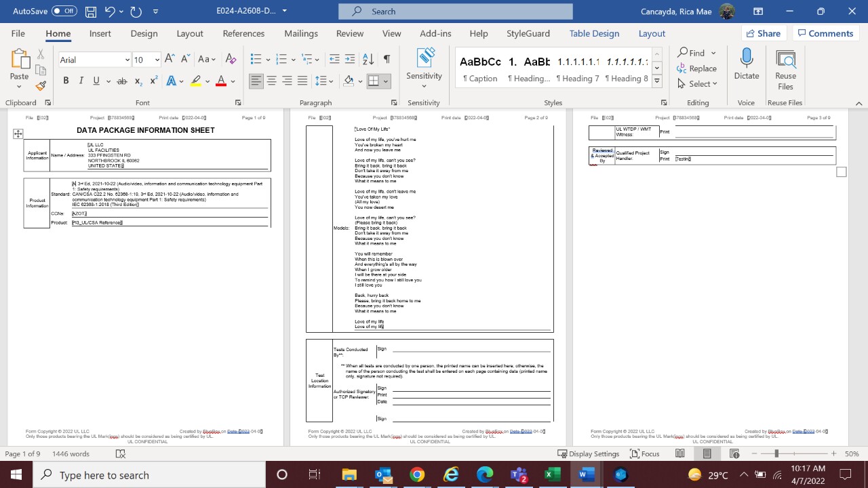Open the Sensitivity label button
Screen dimensions: 868x488
click(x=424, y=68)
